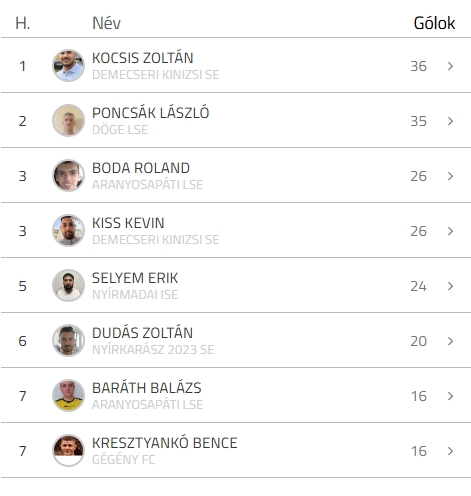Open Kiss Kevin's avatar image
The width and height of the screenshot is (471, 496).
coord(68,230)
